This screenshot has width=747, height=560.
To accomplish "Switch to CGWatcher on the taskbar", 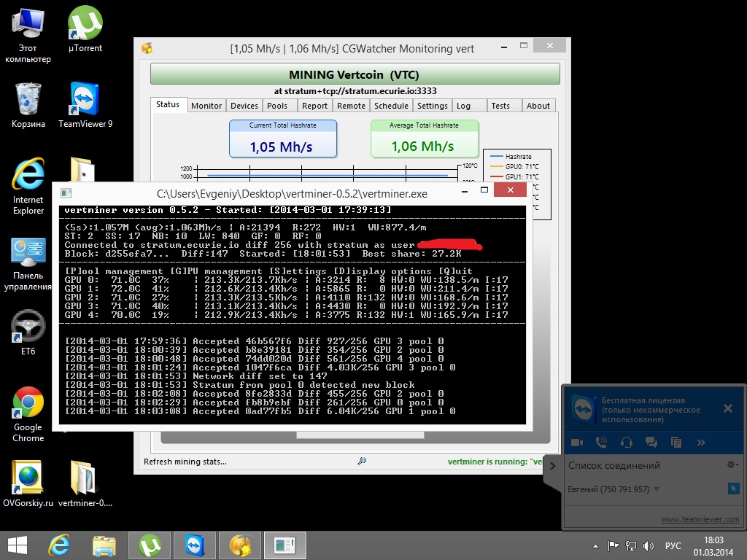I will [x=240, y=545].
